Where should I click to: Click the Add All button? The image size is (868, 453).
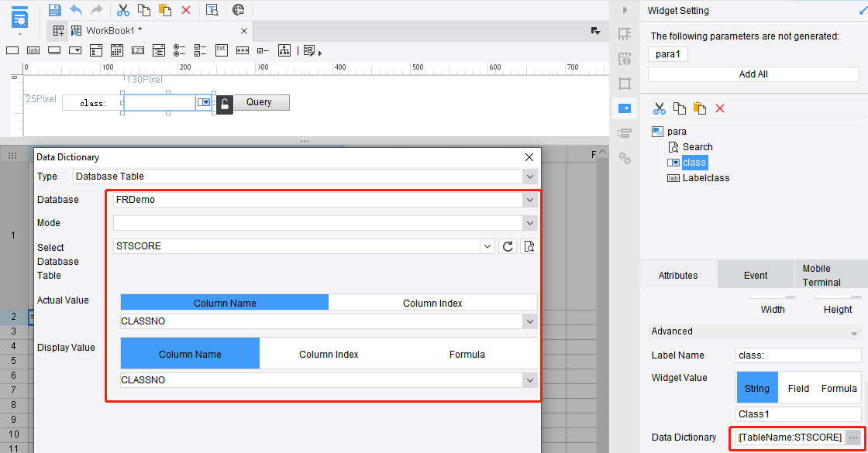(x=753, y=74)
